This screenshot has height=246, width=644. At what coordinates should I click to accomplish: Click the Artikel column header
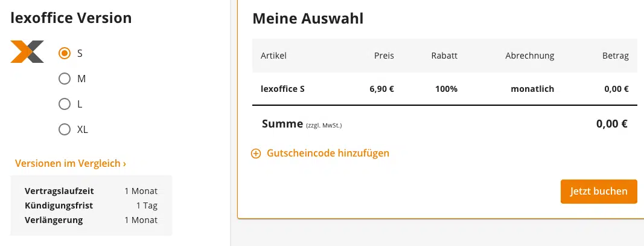(273, 56)
